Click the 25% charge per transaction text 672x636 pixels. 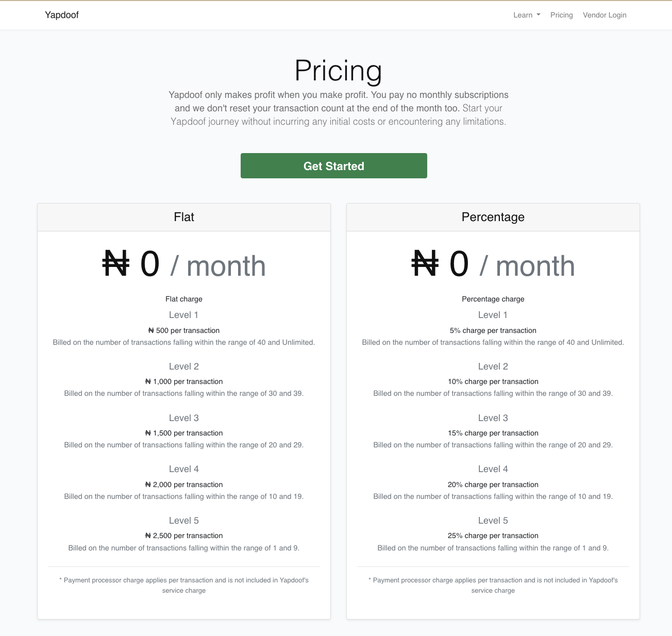493,535
